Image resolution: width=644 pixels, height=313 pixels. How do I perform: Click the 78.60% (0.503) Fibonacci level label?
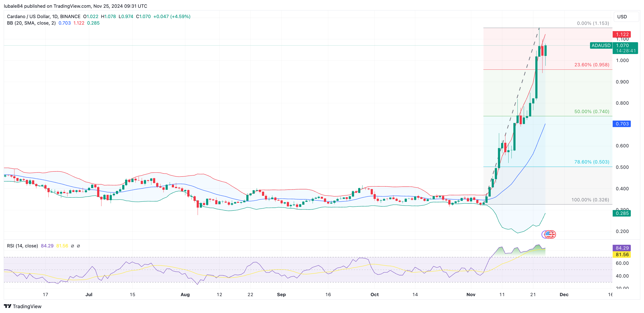[x=591, y=162]
